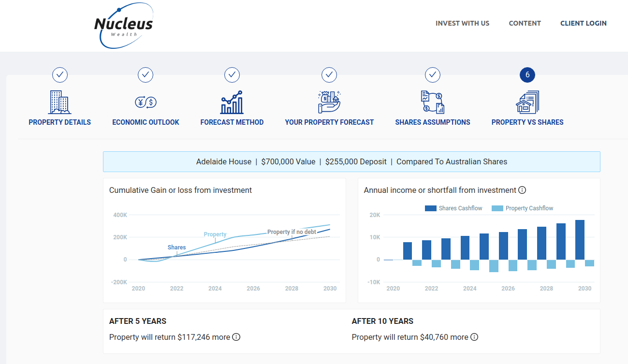Click the checkmark circle above Forecast Method
Screen dimensions: 628x364
(232, 75)
